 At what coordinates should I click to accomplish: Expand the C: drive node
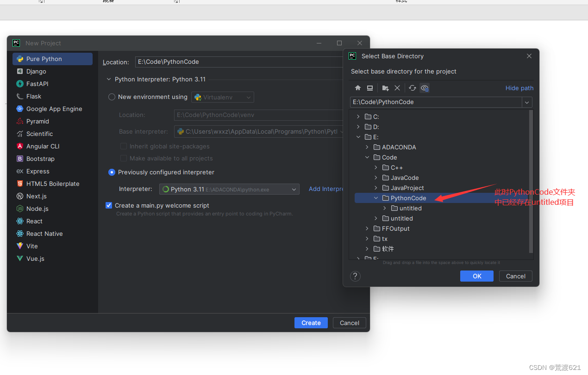(358, 117)
